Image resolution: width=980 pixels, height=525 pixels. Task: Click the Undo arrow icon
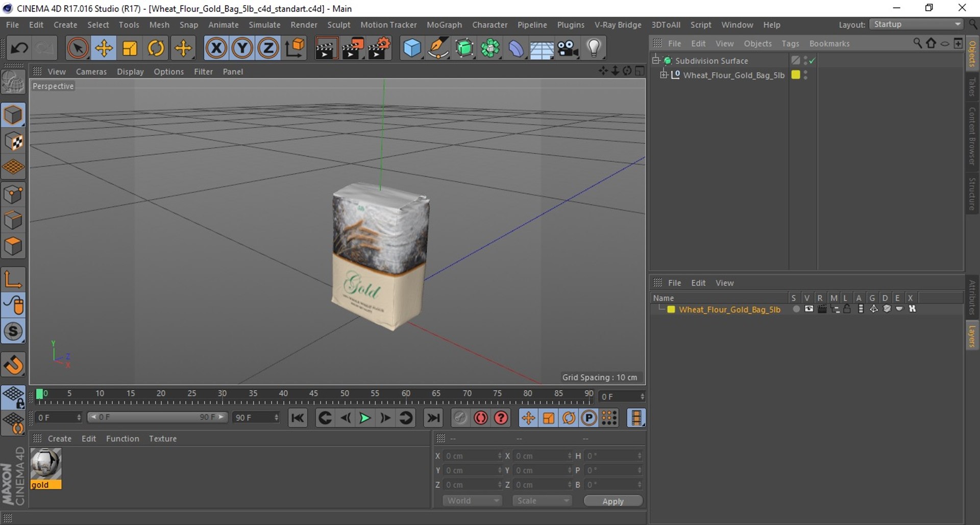tap(19, 49)
